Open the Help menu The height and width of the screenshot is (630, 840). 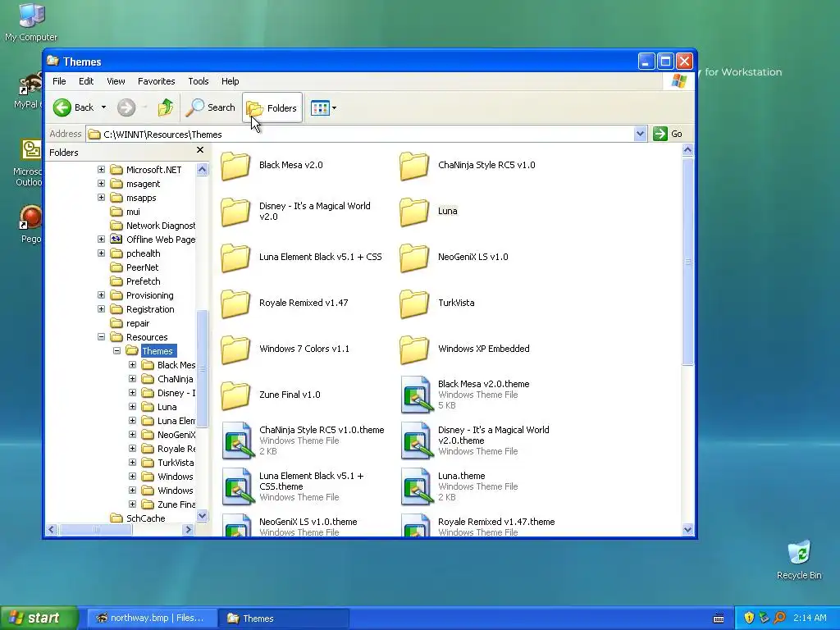coord(231,81)
